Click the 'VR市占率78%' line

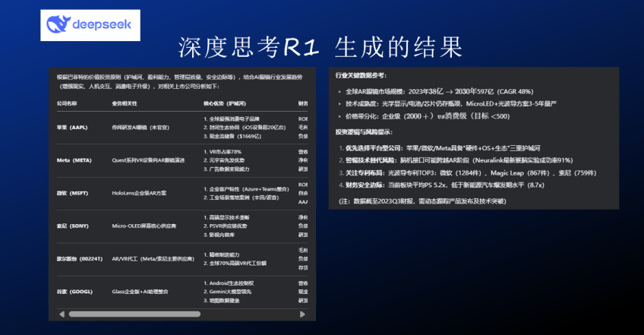[223, 152]
